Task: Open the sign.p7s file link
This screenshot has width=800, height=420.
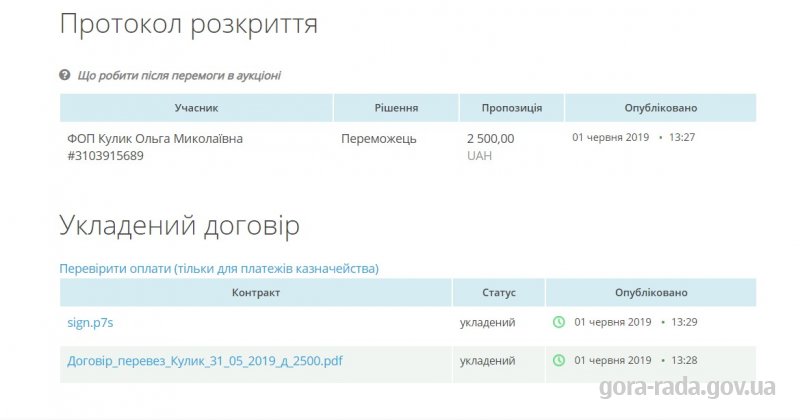Action: [90, 323]
